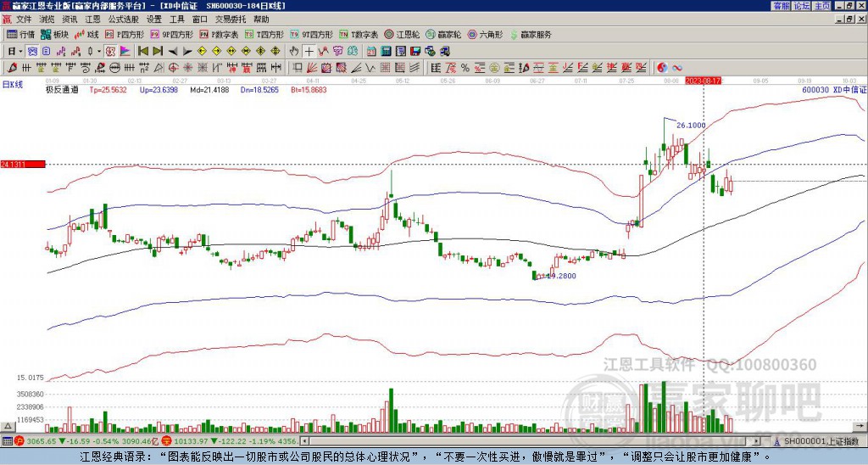This screenshot has width=868, height=465.
Task: Click the yin-yang icon
Action: (662, 68)
